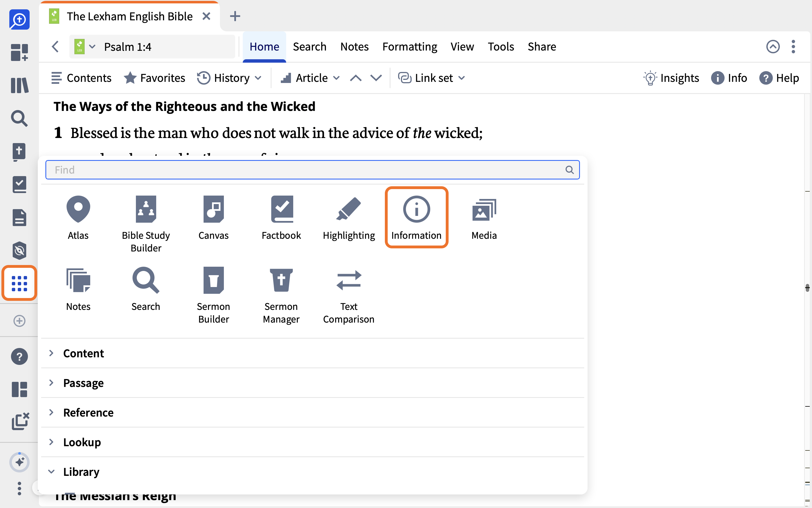Launch the Canvas tool
812x508 pixels.
(213, 217)
